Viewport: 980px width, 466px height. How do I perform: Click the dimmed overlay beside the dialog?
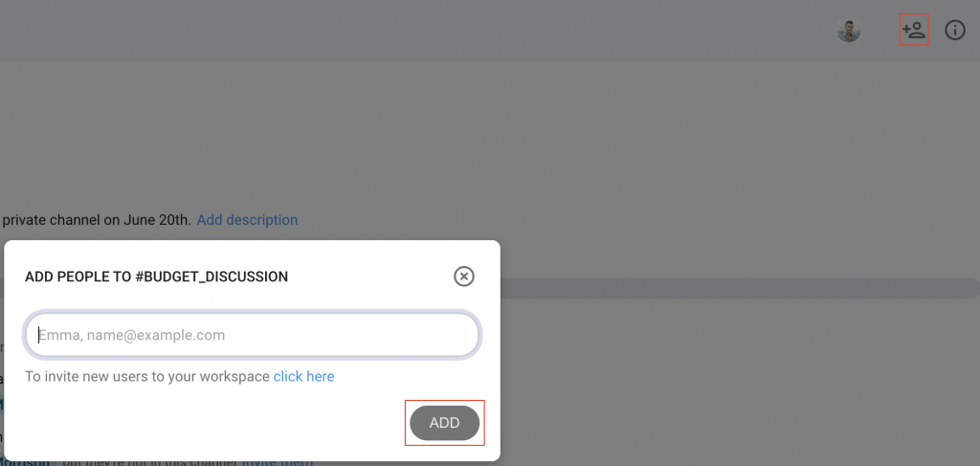(x=738, y=375)
